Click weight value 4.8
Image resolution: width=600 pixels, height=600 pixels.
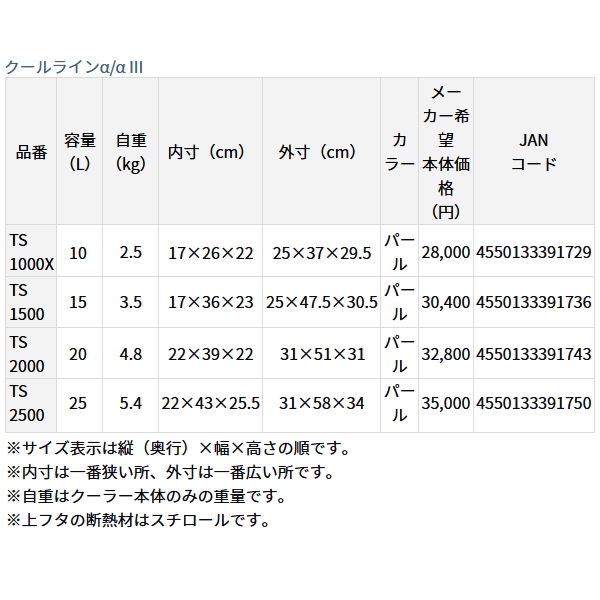pyautogui.click(x=130, y=354)
